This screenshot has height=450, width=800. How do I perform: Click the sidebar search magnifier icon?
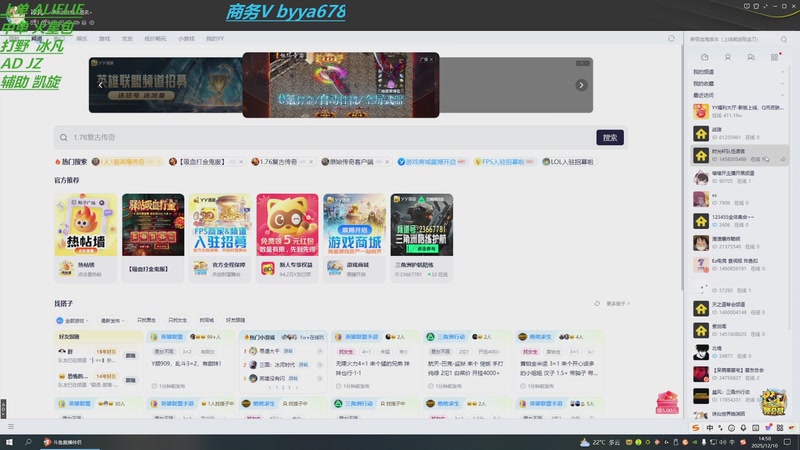pyautogui.click(x=784, y=39)
